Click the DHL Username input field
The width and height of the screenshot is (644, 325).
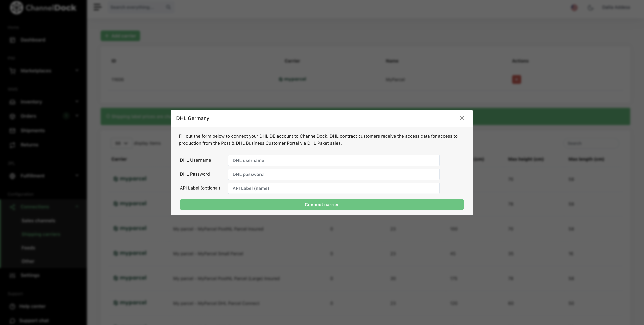click(334, 160)
